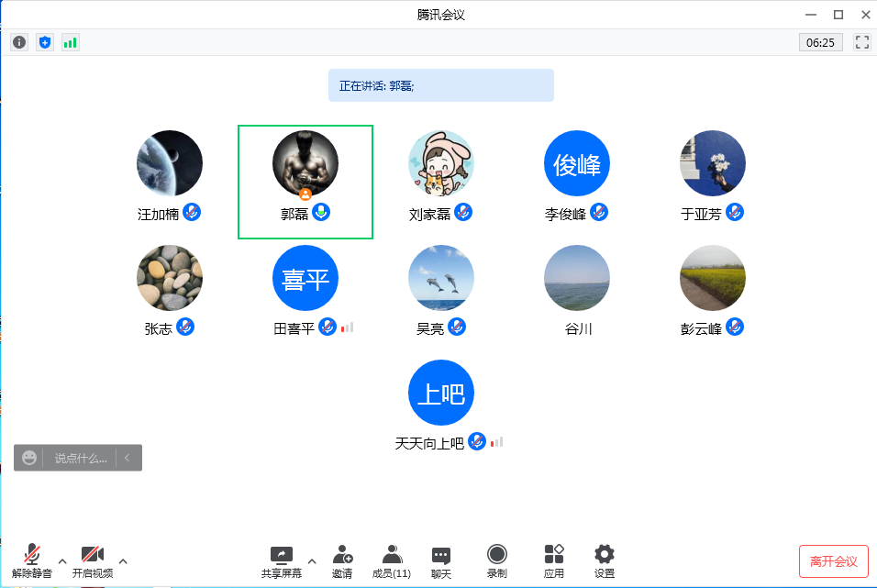The width and height of the screenshot is (877, 588).
Task: Click the name label 彭云峰
Action: [702, 329]
